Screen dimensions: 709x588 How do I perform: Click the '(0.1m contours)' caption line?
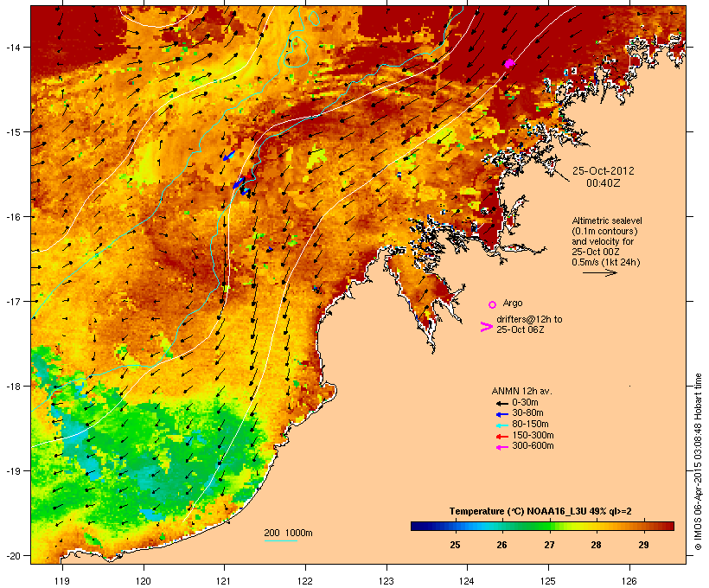(x=604, y=231)
